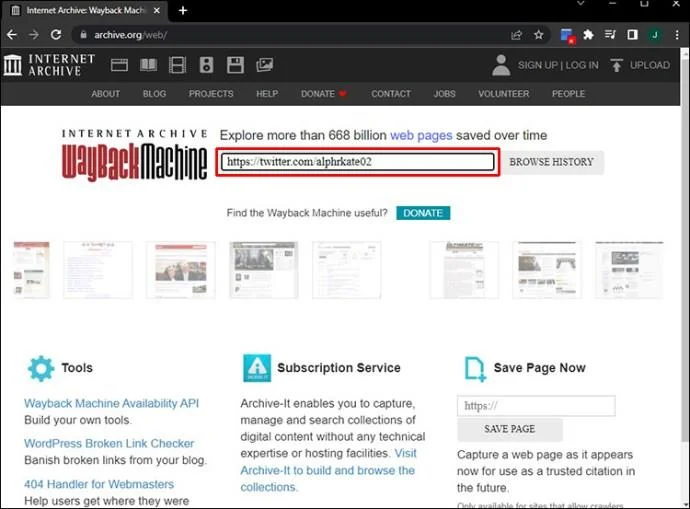Click the Wayback Machine URL search field
This screenshot has width=690, height=509.
pos(357,162)
